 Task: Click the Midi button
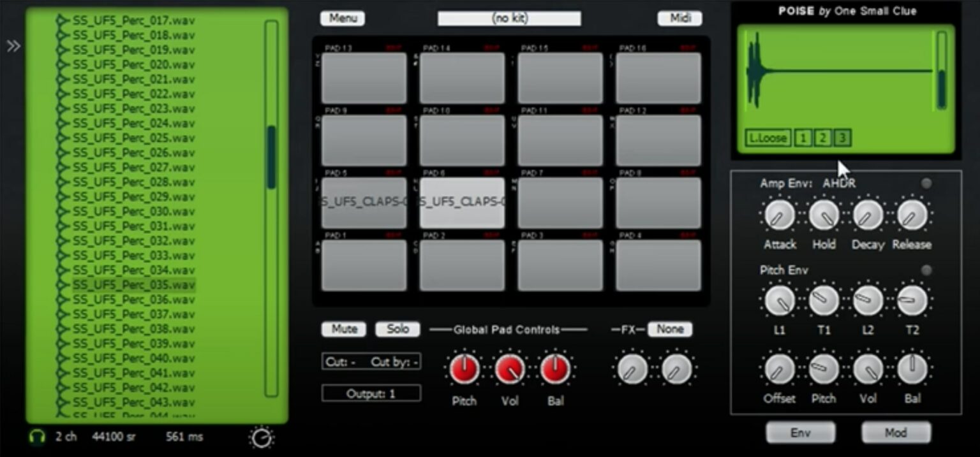(x=679, y=18)
